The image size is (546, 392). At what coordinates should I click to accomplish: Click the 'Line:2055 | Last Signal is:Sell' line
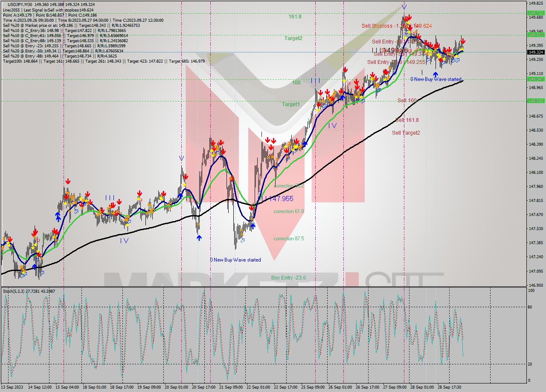tap(49, 9)
